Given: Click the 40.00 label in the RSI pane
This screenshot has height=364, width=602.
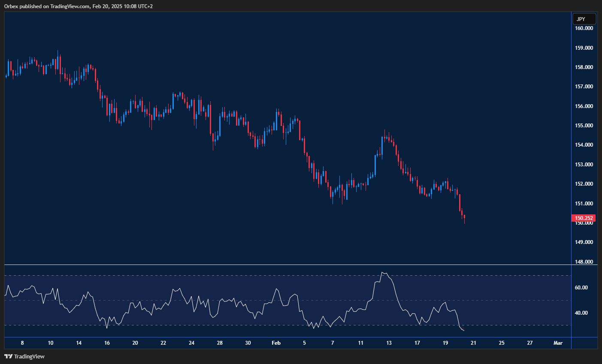Looking at the screenshot, I should coord(581,313).
